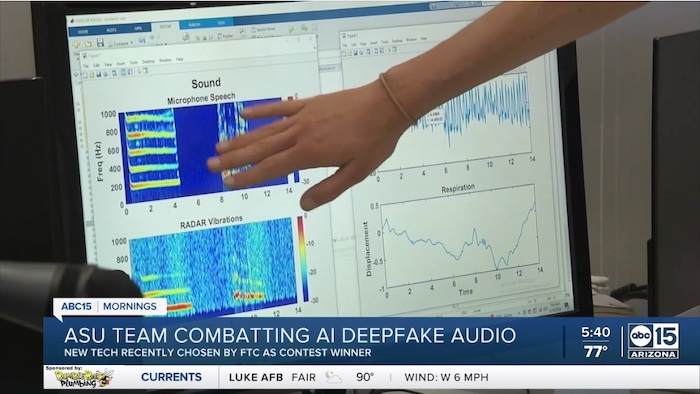Click the RADAR Vibrations colorbar
Image resolution: width=700 pixels, height=394 pixels.
click(302, 259)
